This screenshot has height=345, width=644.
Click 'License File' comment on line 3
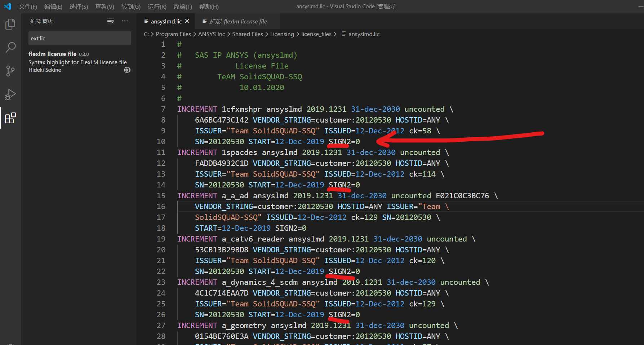coord(262,66)
